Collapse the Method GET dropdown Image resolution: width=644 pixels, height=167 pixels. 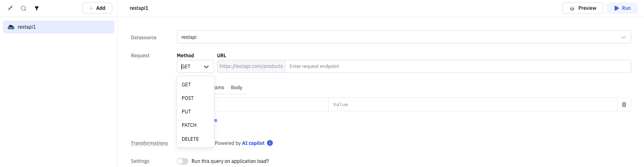(206, 67)
